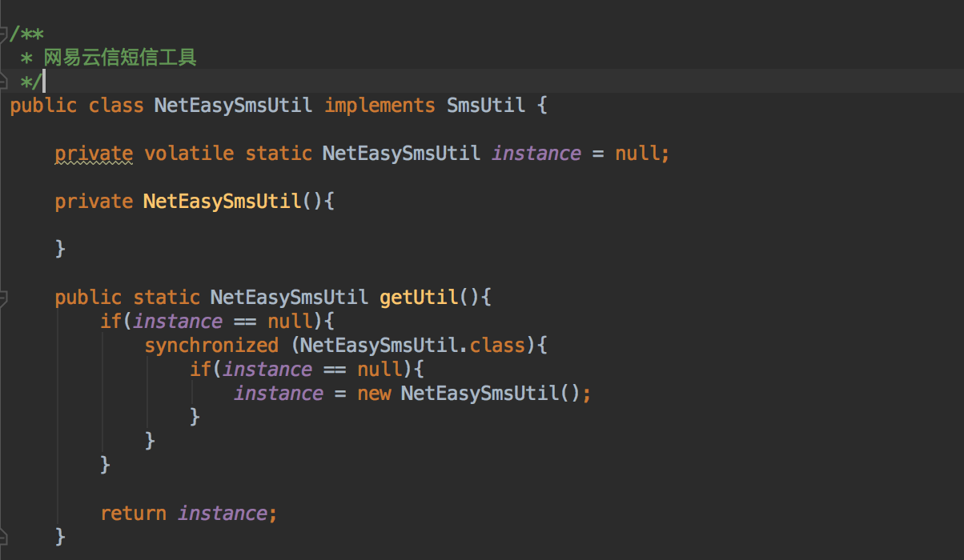Click fold end marker at getUtil closing brace

pos(3,534)
